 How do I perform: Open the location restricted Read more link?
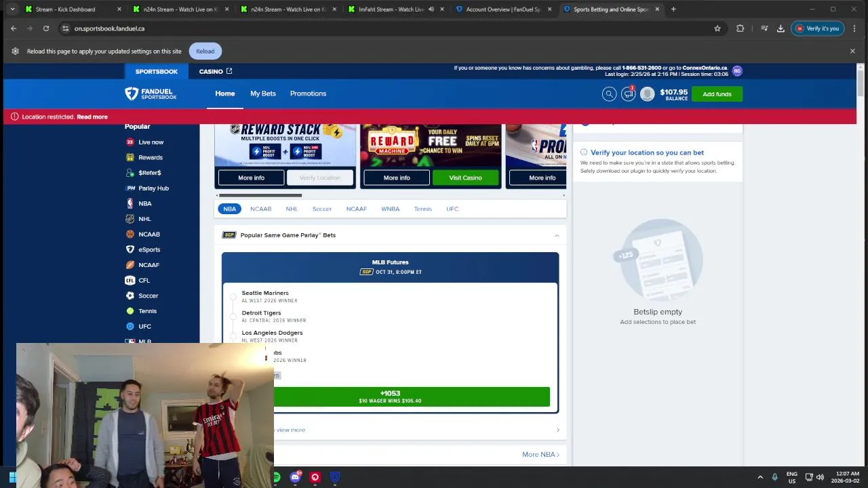coord(92,117)
